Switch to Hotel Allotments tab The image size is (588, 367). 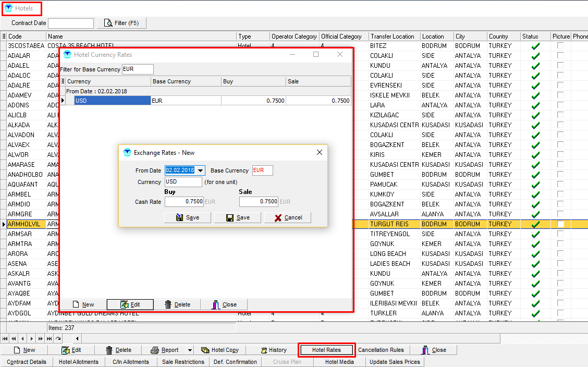click(78, 362)
